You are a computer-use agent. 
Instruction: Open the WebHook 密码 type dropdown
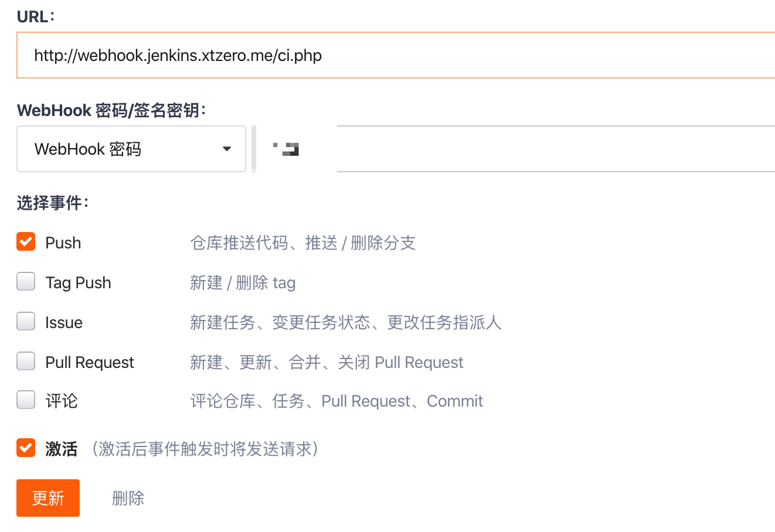tap(131, 149)
